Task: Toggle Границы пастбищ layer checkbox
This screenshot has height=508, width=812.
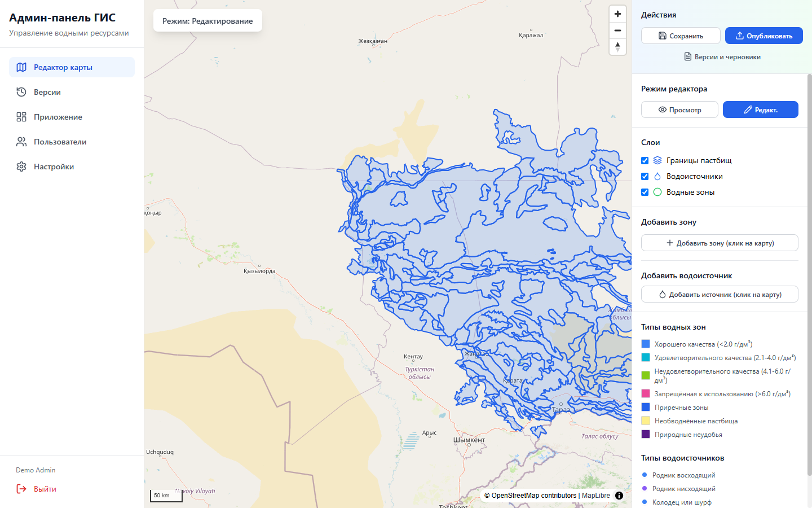Action: (x=645, y=160)
